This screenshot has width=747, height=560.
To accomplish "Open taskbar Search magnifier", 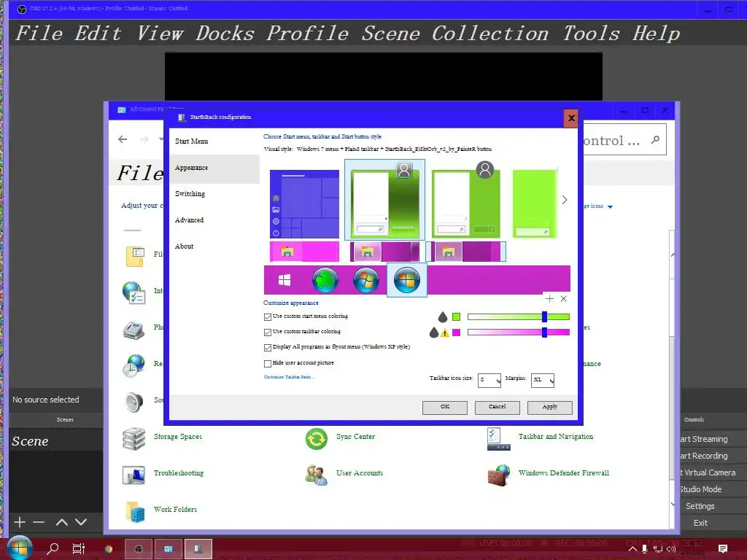I will point(53,548).
